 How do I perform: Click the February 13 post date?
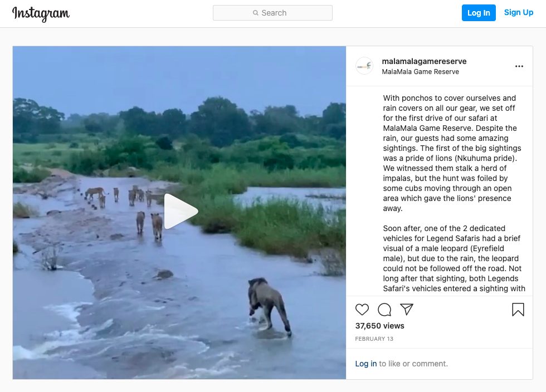[374, 339]
